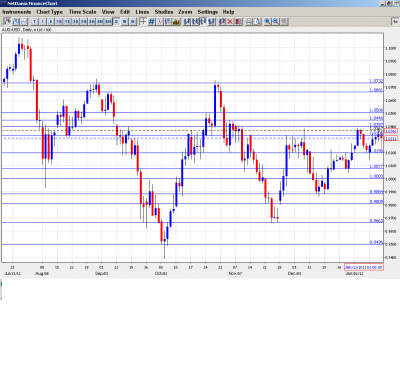Screen dimensions: 400x371
Task: Click the second blue line-study tool icon
Action: pos(195,22)
